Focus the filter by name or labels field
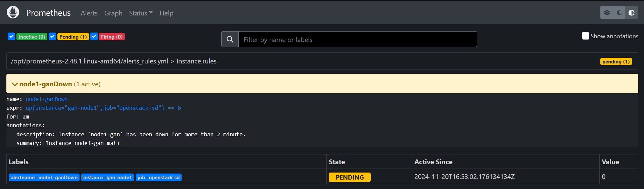 coord(357,39)
